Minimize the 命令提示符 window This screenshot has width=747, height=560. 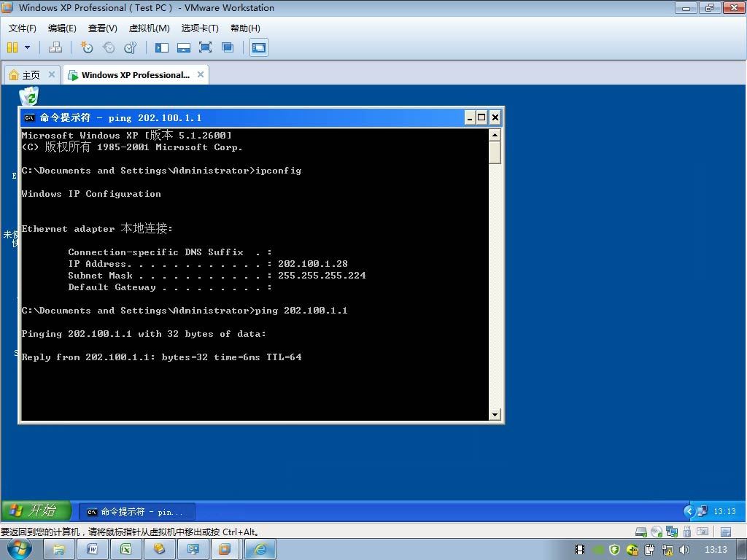click(470, 117)
